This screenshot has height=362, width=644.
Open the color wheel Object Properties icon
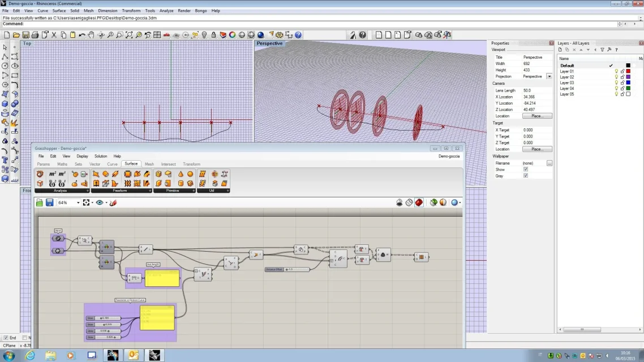pyautogui.click(x=233, y=35)
